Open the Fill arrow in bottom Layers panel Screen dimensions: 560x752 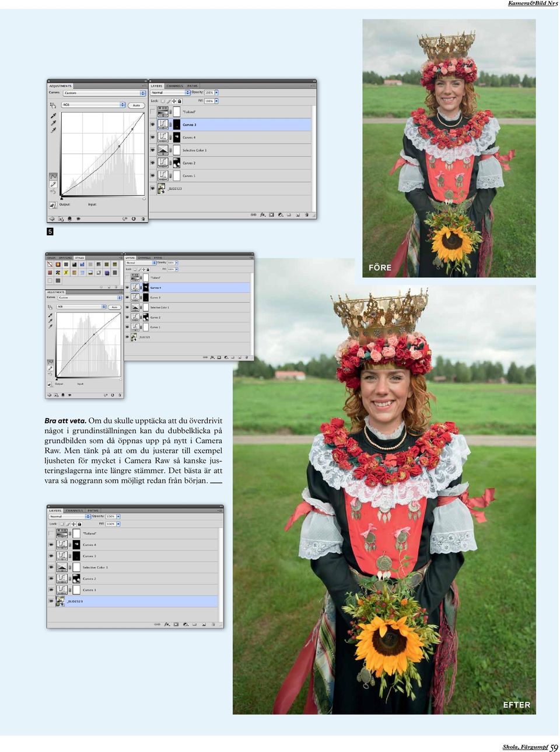[118, 524]
